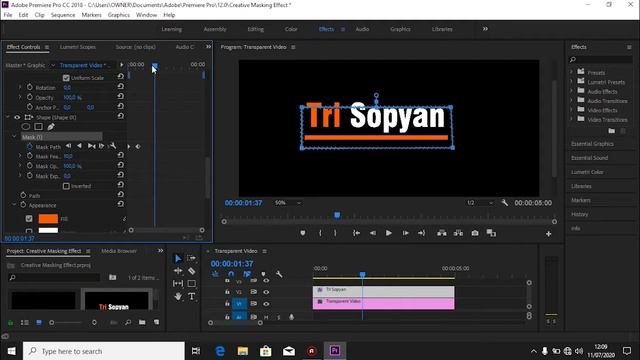Click the Program monitor blue playhead
Viewport: 640px width, 360px height.
tap(337, 215)
